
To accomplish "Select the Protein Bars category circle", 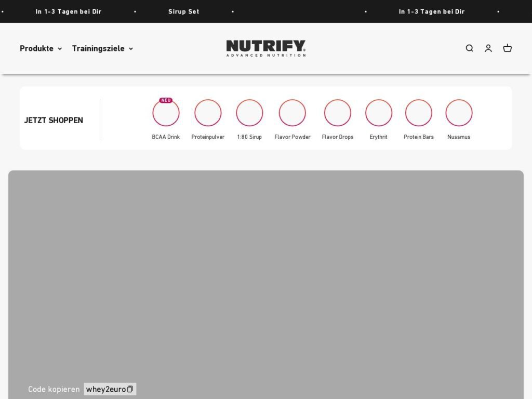I will 419,113.
